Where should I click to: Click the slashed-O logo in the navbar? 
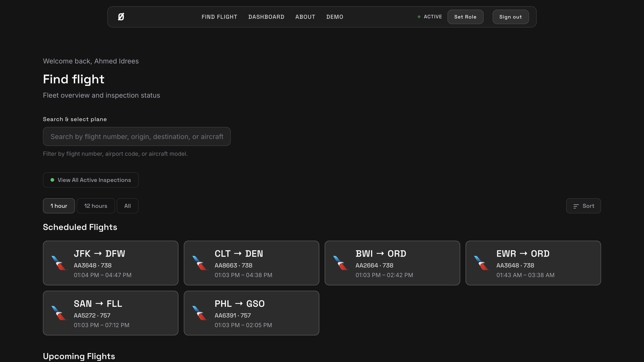coord(121,17)
